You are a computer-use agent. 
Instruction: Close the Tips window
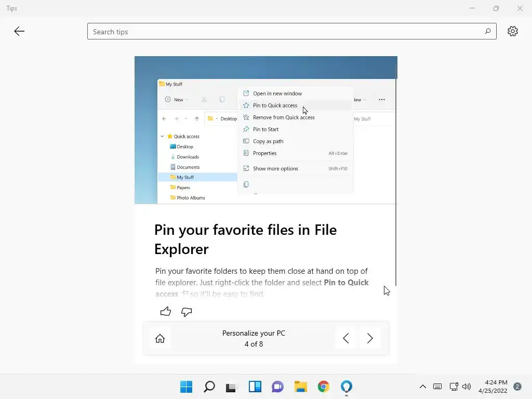click(520, 8)
